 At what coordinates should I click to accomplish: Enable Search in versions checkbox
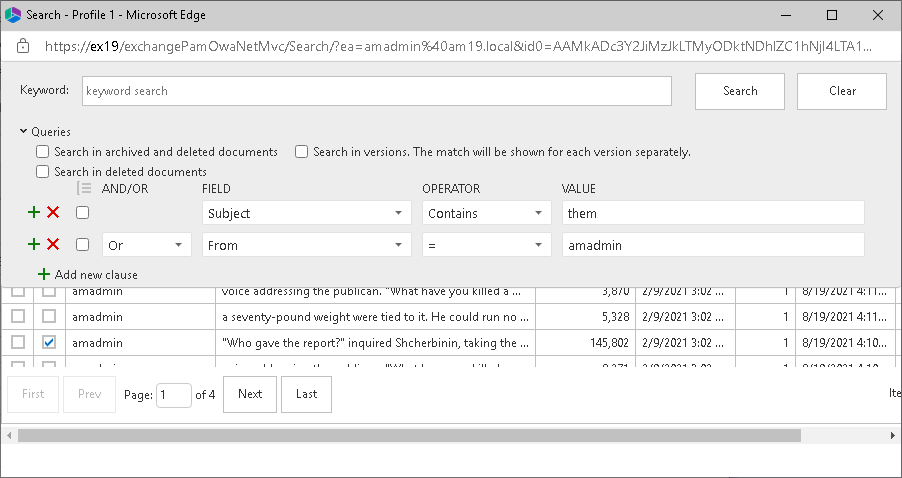[301, 152]
